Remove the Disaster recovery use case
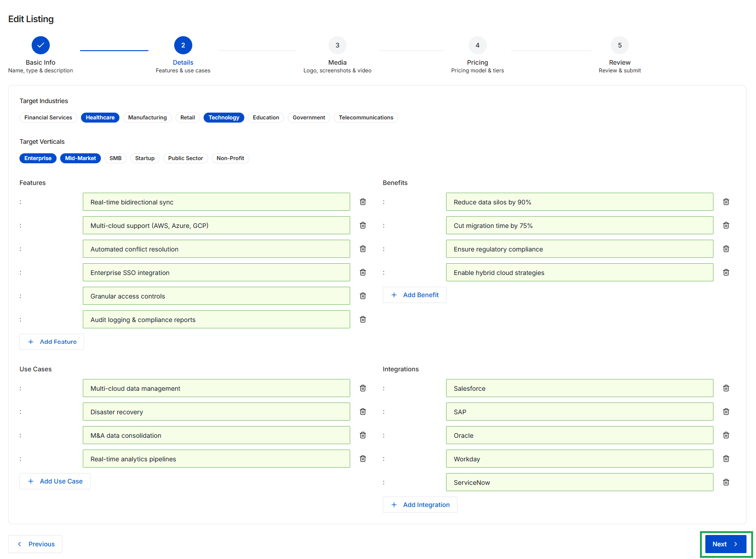Image resolution: width=756 pixels, height=559 pixels. [363, 412]
